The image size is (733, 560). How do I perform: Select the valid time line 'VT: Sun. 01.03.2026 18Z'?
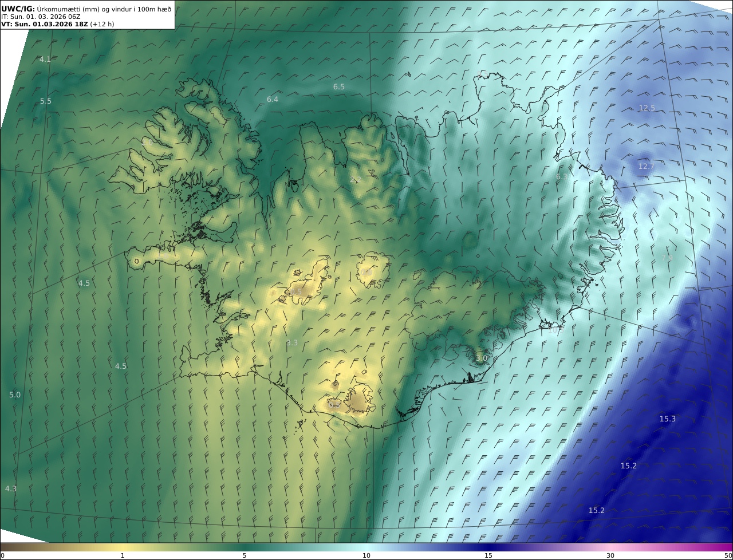pyautogui.click(x=45, y=25)
